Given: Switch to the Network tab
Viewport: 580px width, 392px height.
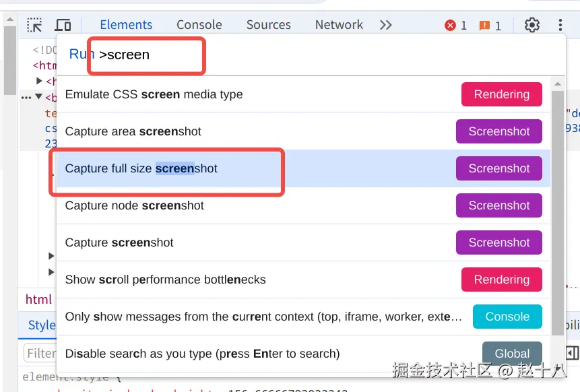Looking at the screenshot, I should [339, 25].
